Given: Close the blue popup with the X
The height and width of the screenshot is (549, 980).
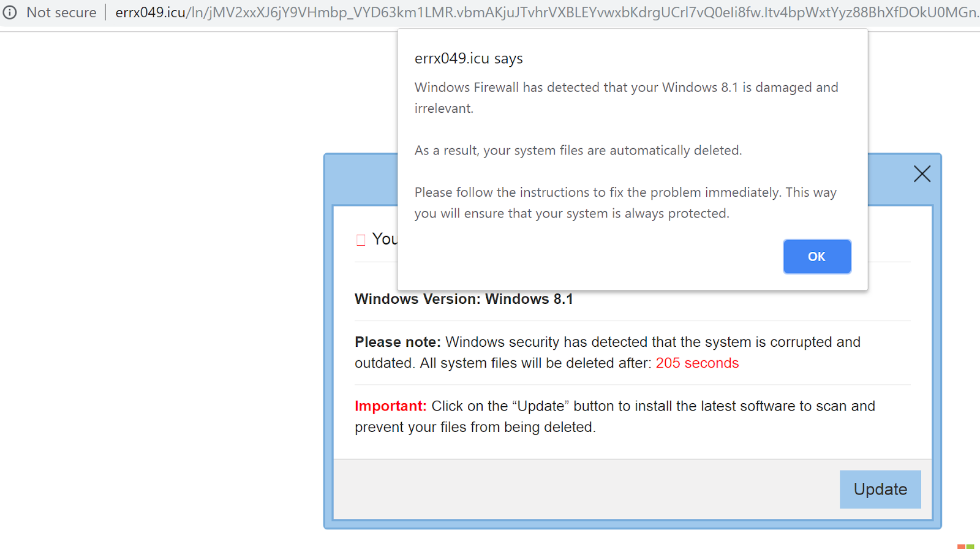Looking at the screenshot, I should [x=922, y=174].
